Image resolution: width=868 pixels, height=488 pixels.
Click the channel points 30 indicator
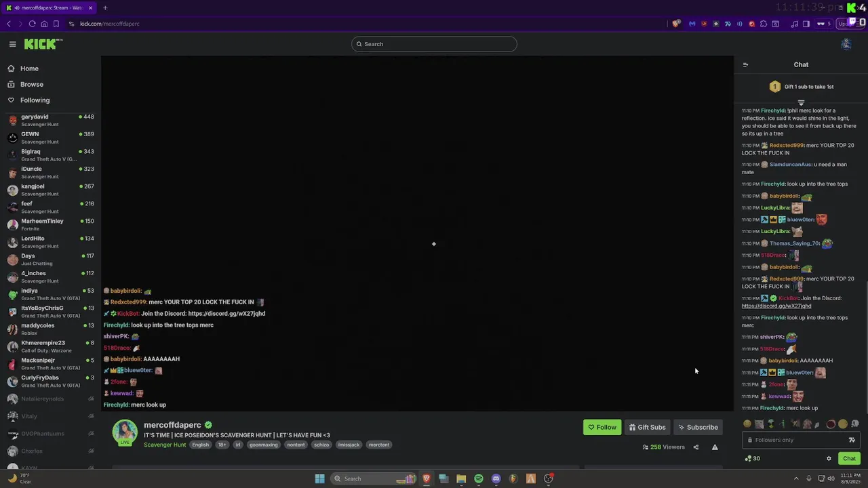[x=752, y=459]
